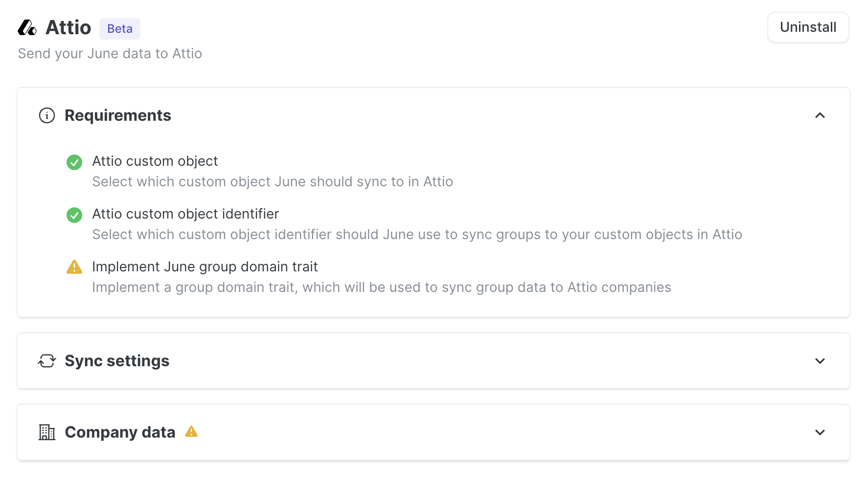
Task: Click the Sync settings heading
Action: coord(117,361)
